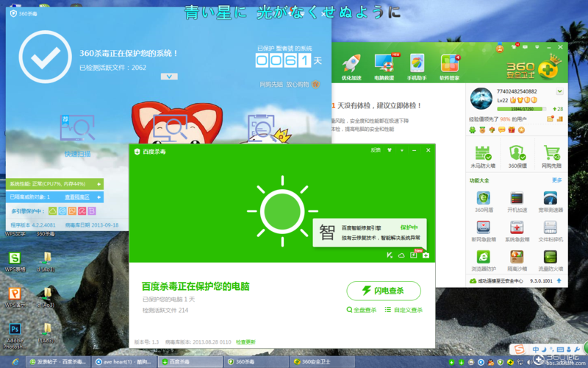This screenshot has width=588, height=368.
Task: Open 文件粉碎机 tool
Action: coord(551,231)
